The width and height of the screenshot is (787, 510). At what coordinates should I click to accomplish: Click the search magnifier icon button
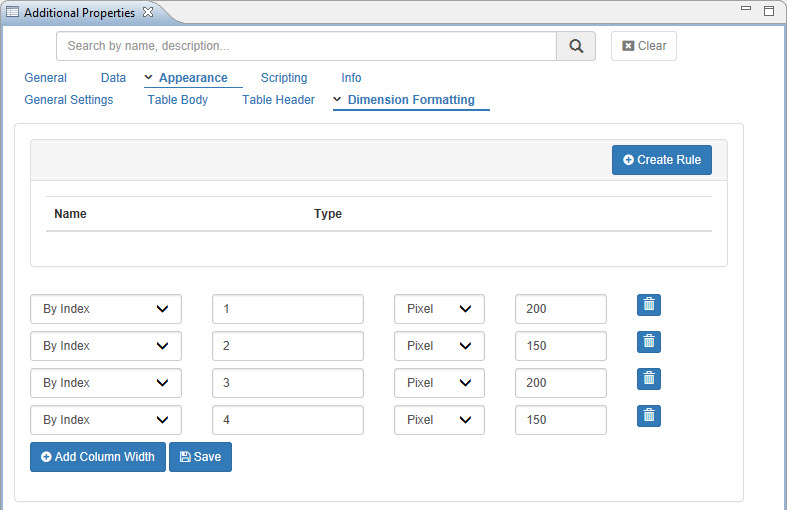pos(575,46)
